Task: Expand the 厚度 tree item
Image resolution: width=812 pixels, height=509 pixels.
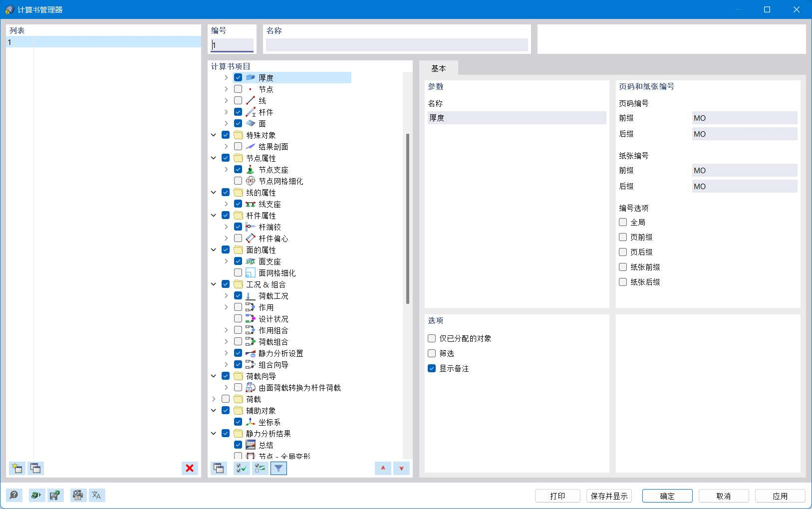Action: click(226, 77)
